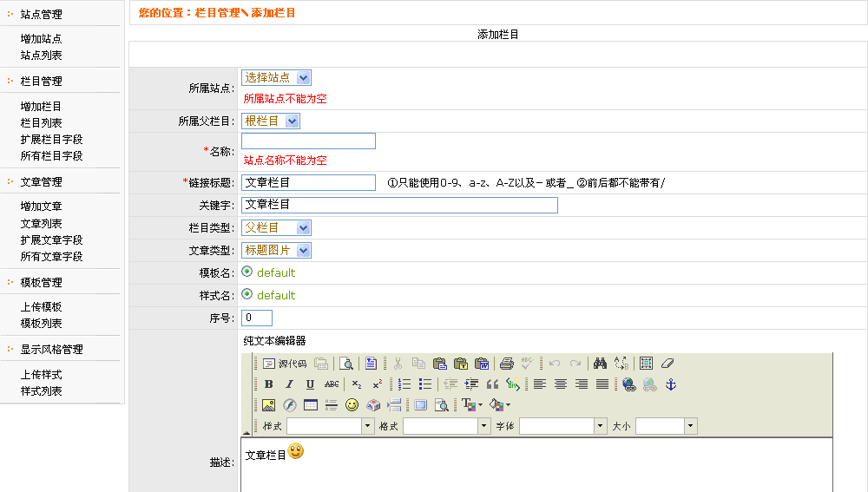Open the 选择站点 site dropdown
Screen dimensions: 868x492
tap(276, 78)
